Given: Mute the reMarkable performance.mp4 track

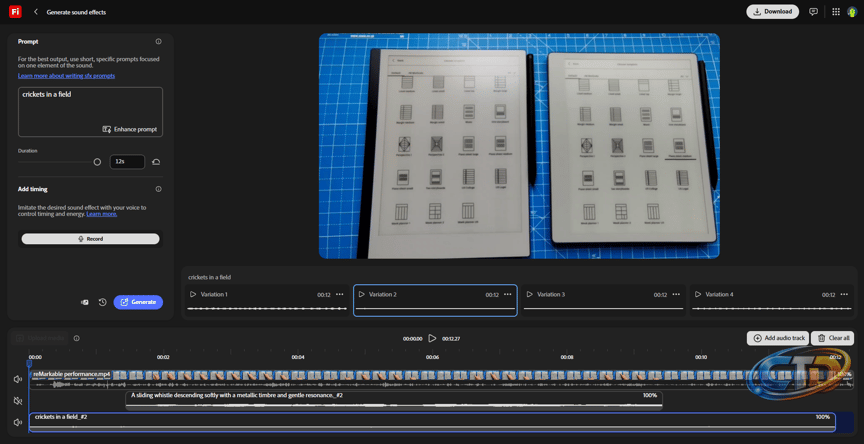Looking at the screenshot, I should [x=18, y=379].
